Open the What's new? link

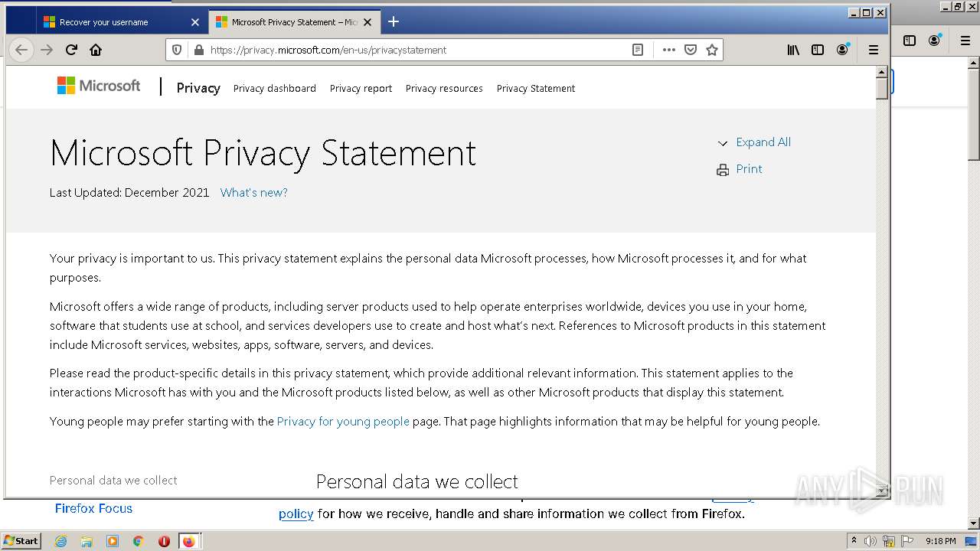point(254,193)
